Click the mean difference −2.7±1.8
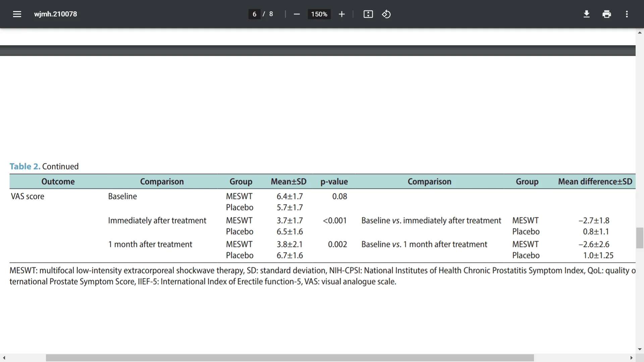 [594, 220]
